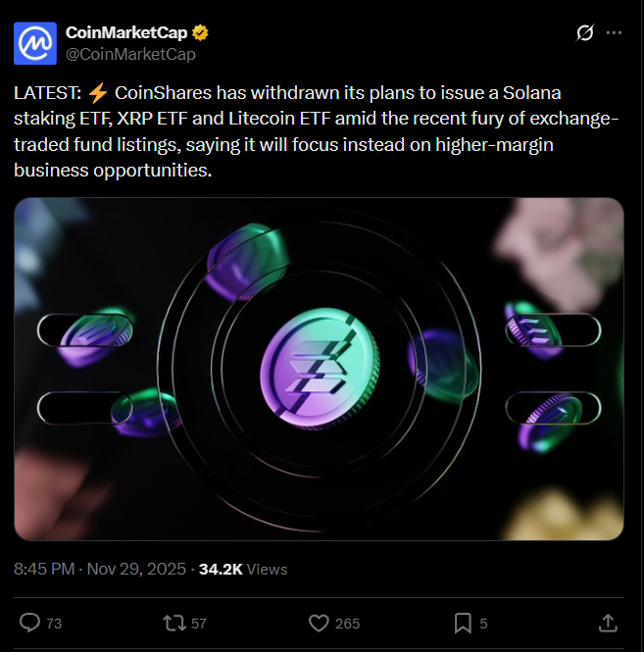The width and height of the screenshot is (644, 652).
Task: Click the 8:45 PM Nov 29 timestamp
Action: (x=99, y=569)
